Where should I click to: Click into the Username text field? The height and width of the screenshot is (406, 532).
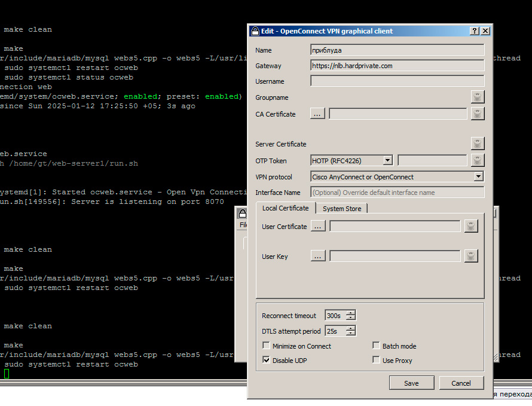pos(398,81)
